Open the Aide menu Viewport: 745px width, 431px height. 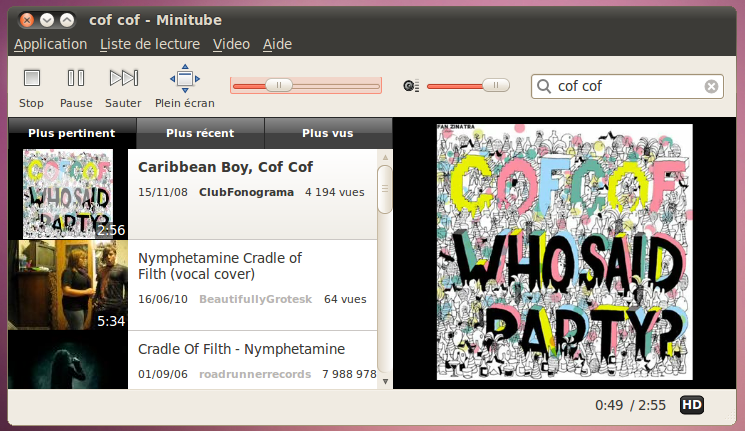(277, 44)
